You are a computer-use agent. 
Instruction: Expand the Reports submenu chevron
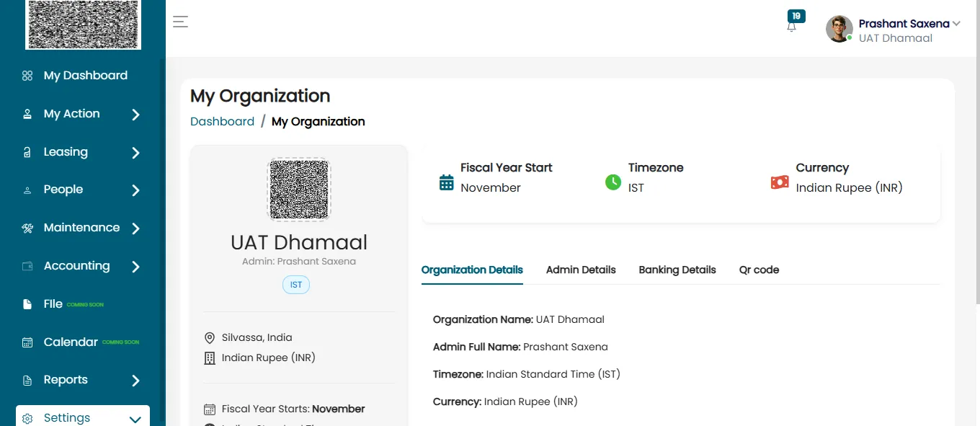point(135,381)
